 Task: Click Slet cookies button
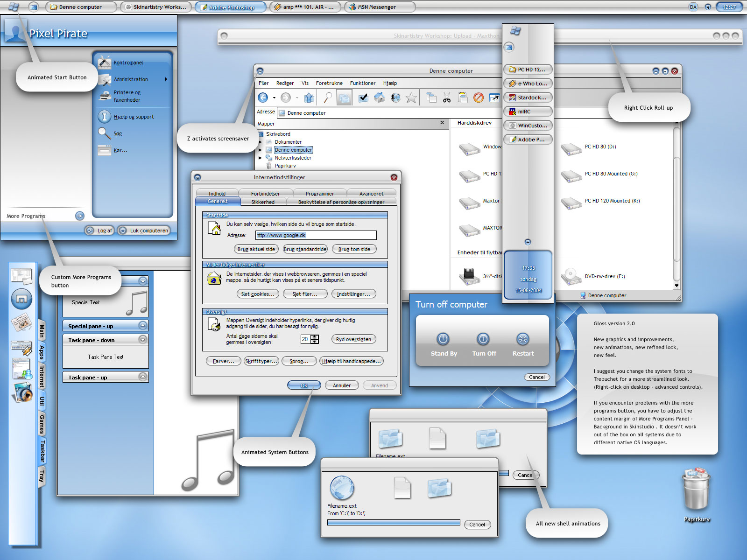click(258, 294)
